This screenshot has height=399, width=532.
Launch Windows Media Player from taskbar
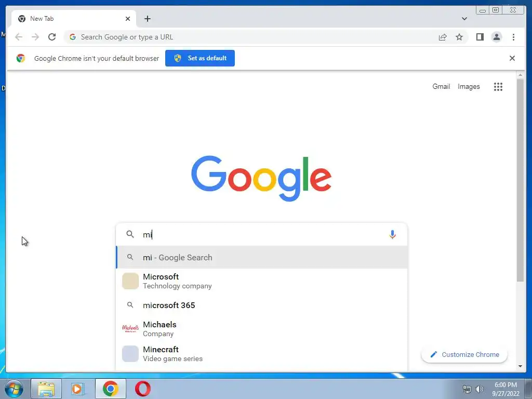[x=78, y=389]
